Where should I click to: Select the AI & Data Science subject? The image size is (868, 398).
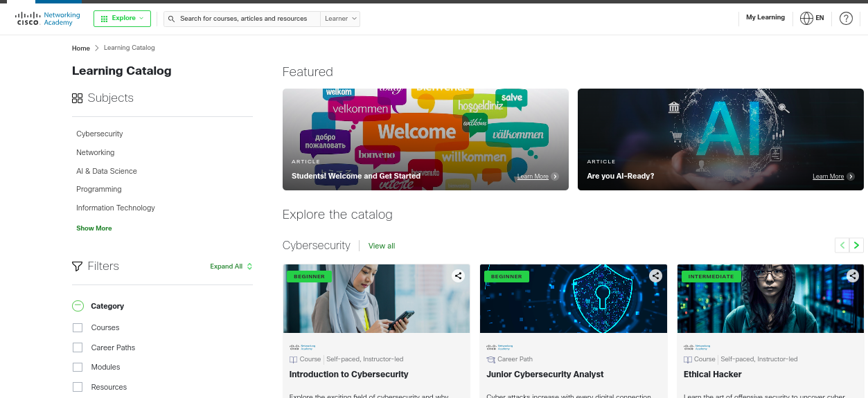(x=107, y=171)
